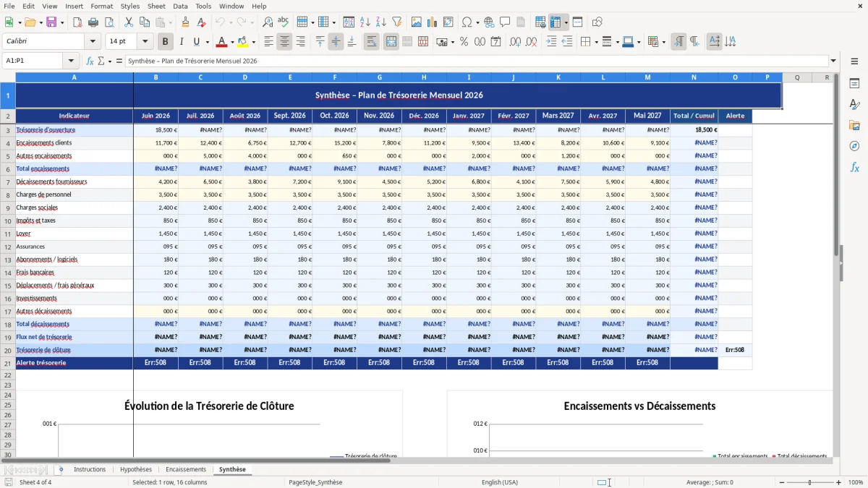Open Font Color dropdown arrow
The height and width of the screenshot is (488, 868).
pos(232,42)
